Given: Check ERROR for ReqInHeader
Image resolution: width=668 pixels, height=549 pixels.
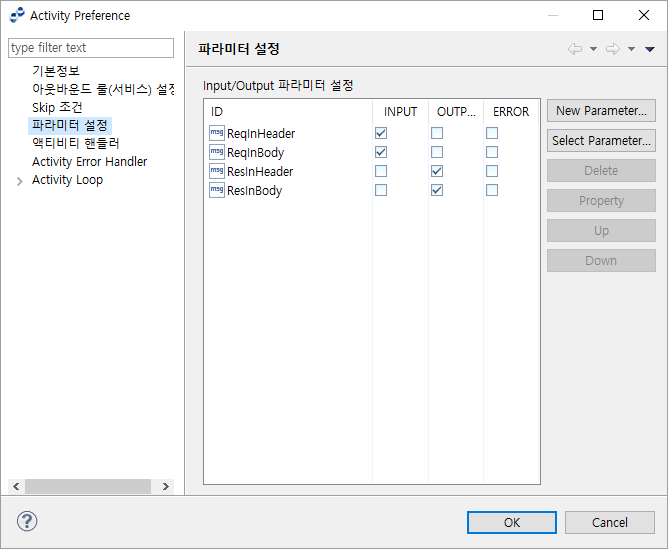Looking at the screenshot, I should [492, 133].
